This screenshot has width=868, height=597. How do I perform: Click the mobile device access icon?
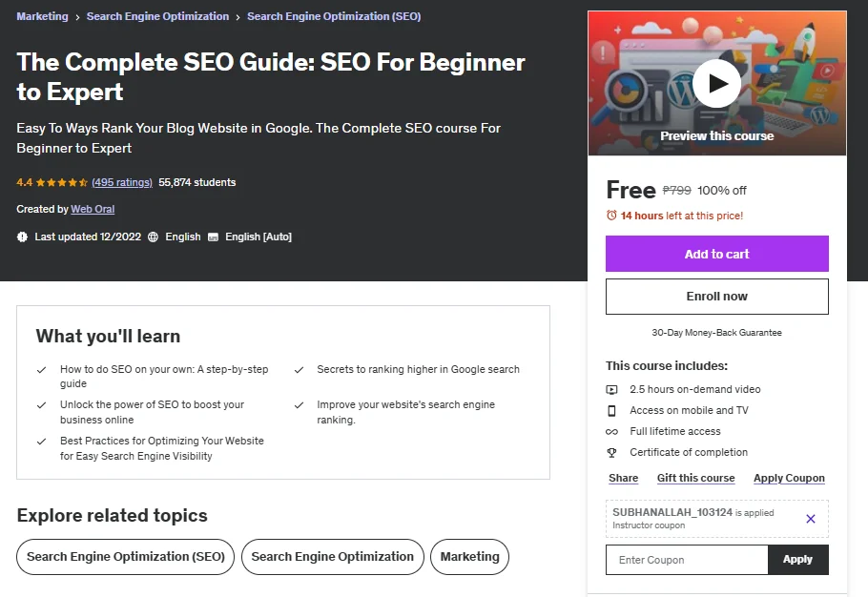[x=611, y=410]
